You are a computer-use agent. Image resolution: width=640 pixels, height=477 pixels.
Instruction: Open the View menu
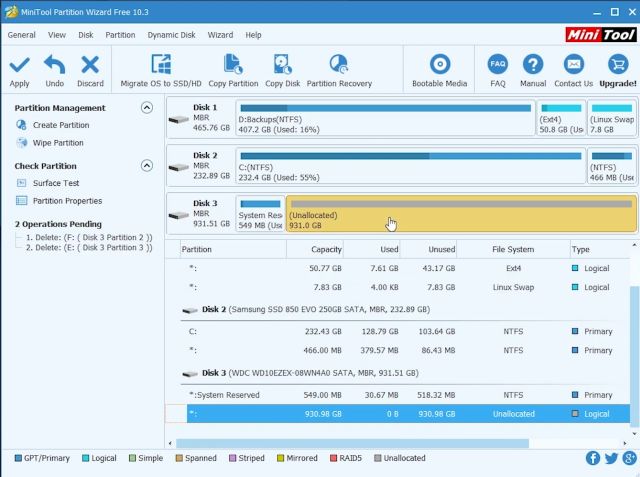tap(57, 35)
